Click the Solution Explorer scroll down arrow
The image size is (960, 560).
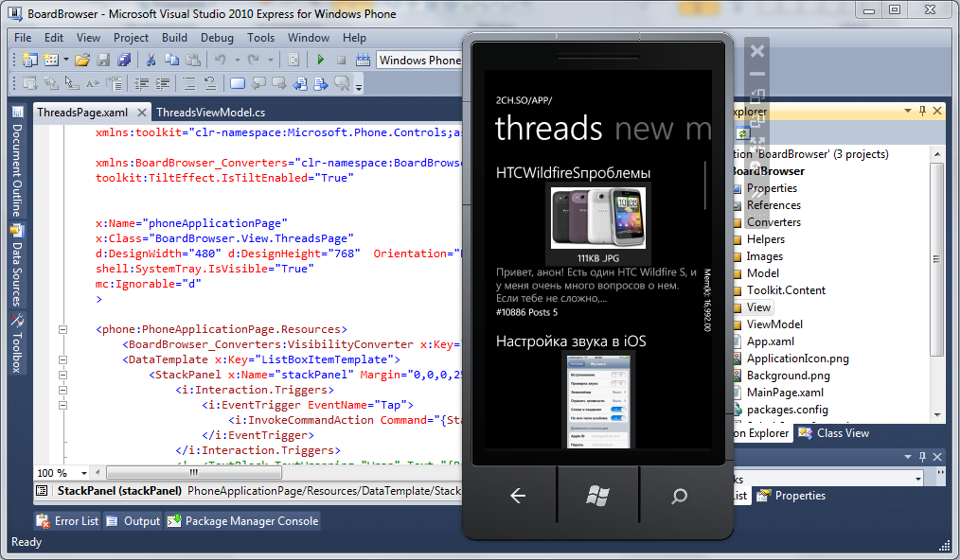tap(937, 415)
